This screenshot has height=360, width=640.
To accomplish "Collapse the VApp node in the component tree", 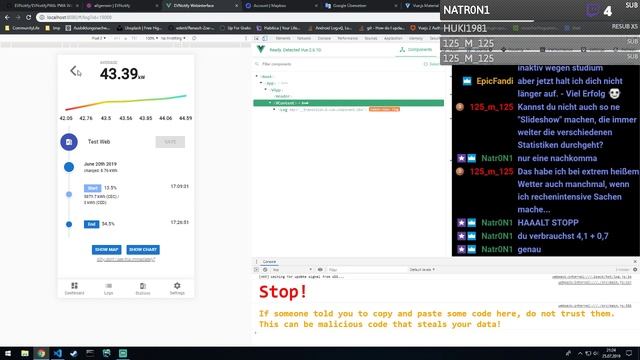I will (266, 89).
